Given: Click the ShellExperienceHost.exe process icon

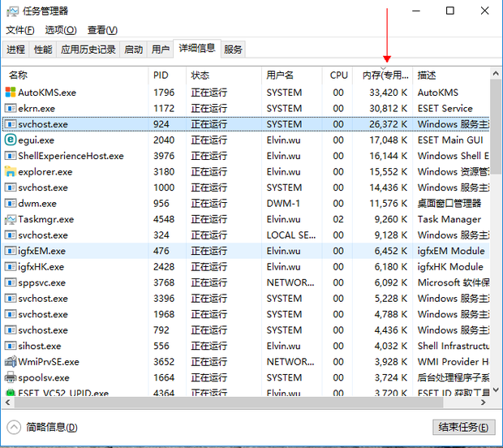Looking at the screenshot, I should coord(11,156).
